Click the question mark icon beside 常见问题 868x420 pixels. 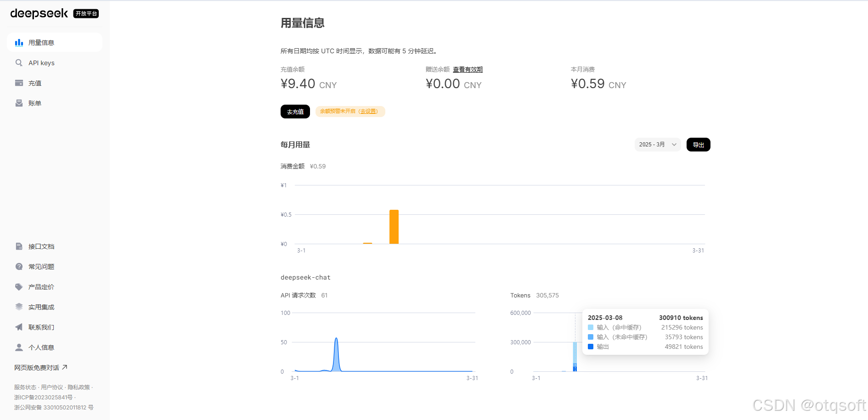point(19,267)
